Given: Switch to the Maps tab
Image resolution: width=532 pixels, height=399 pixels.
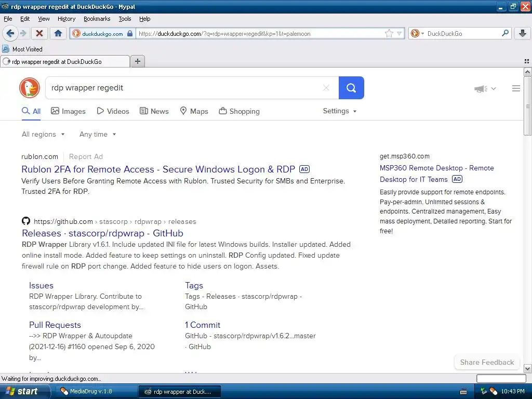Looking at the screenshot, I should tap(194, 111).
